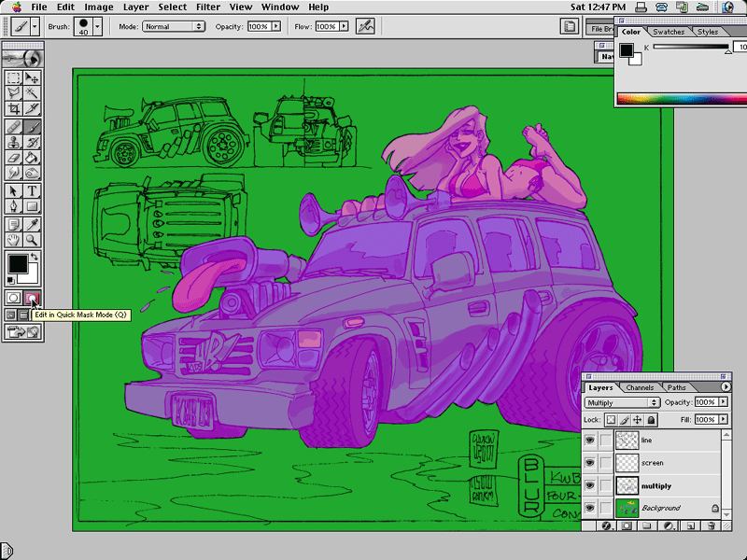Open the Apple menu
The image size is (747, 560).
pos(17,7)
